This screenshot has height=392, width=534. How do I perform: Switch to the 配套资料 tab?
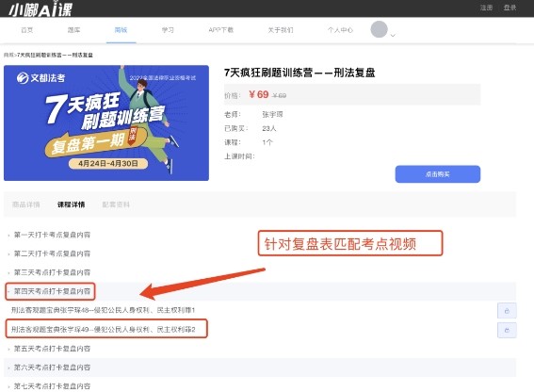(x=116, y=204)
